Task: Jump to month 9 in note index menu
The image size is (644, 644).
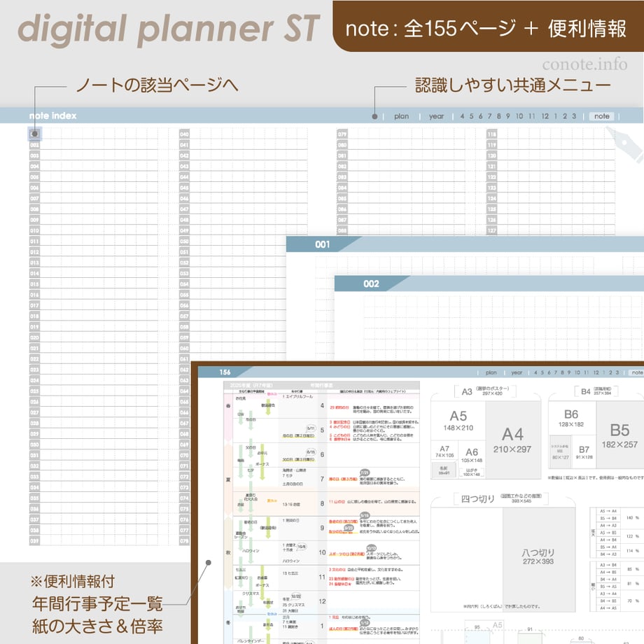Action: coord(508,116)
